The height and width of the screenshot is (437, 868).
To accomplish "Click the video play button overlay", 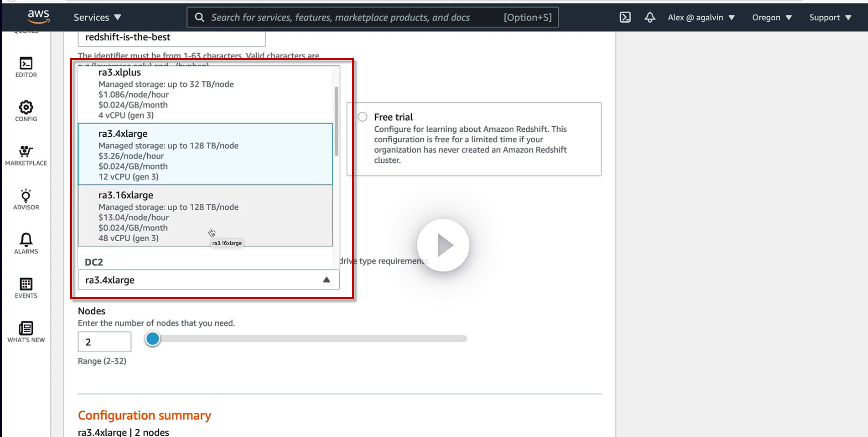I will pyautogui.click(x=443, y=245).
